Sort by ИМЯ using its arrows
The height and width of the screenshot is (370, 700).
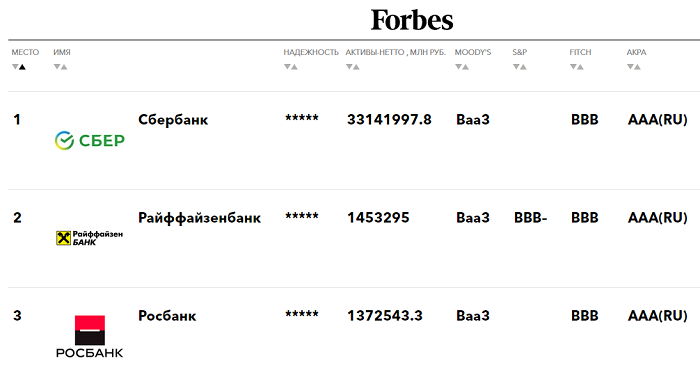click(60, 67)
